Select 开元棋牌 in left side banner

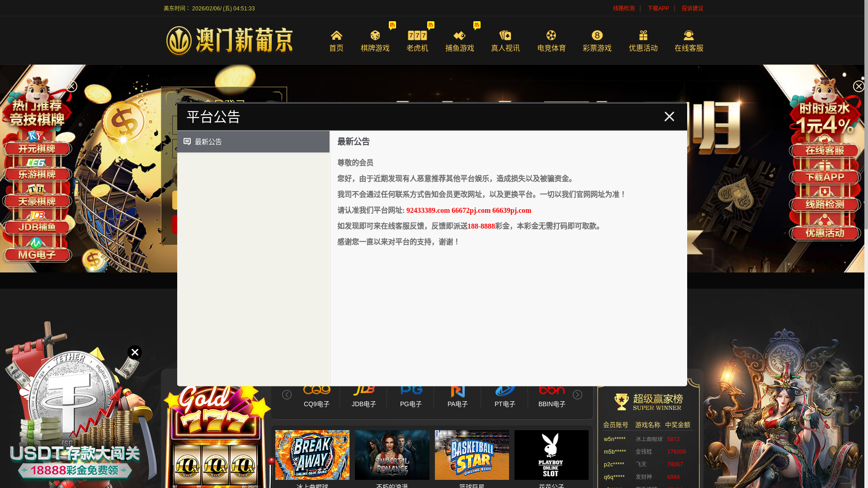[x=37, y=149]
